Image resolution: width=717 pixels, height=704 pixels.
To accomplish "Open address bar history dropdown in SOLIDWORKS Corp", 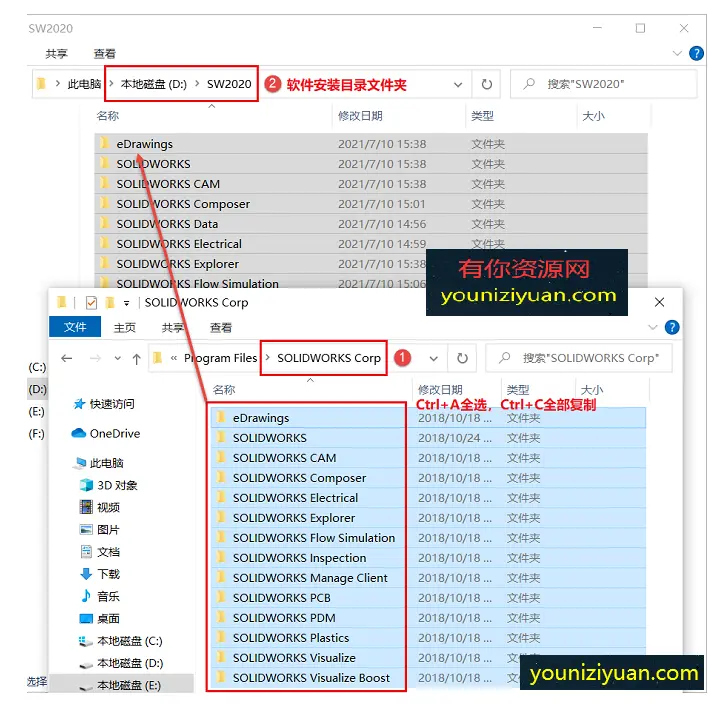I will coord(433,358).
